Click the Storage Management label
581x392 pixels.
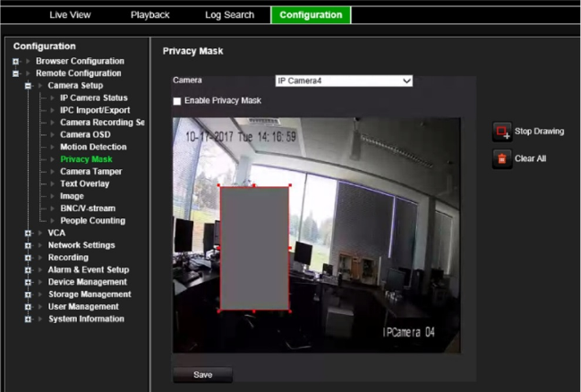click(x=90, y=294)
